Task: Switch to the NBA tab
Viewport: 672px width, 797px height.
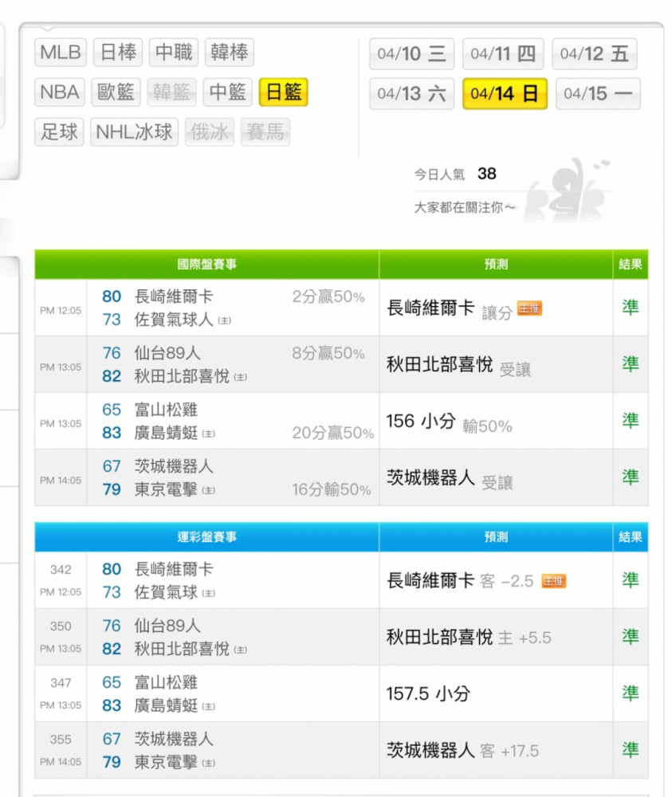Action: 60,92
